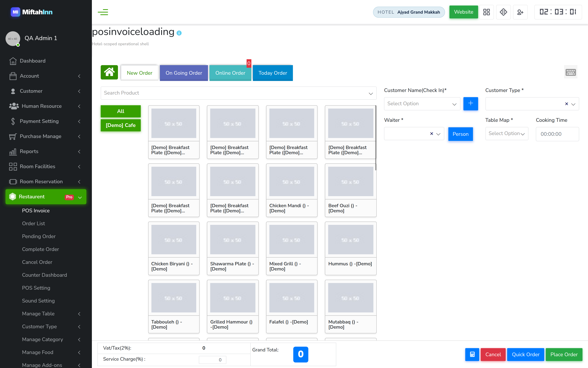Viewport: 588px width, 368px height.
Task: Click the Website button
Action: click(x=463, y=12)
